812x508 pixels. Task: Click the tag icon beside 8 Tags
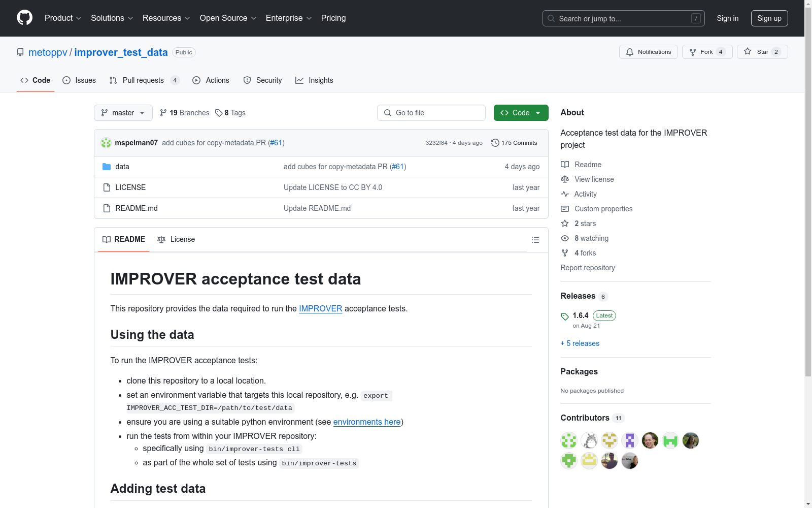(x=219, y=113)
